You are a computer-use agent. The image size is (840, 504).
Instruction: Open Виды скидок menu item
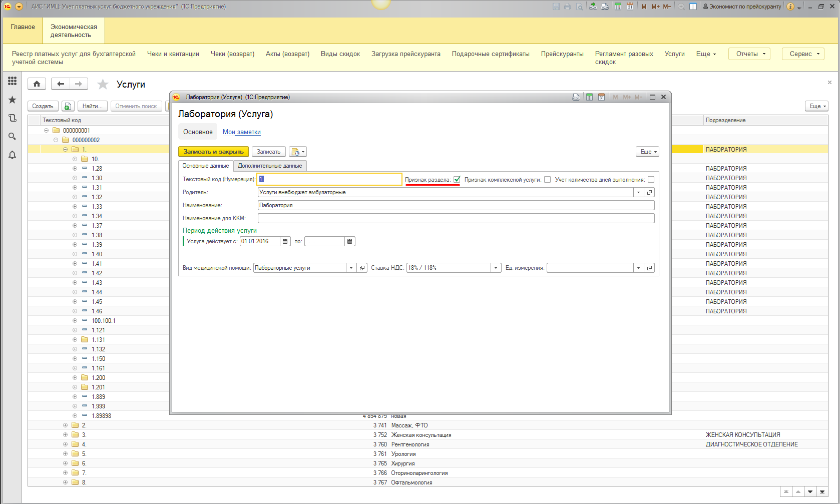(340, 54)
